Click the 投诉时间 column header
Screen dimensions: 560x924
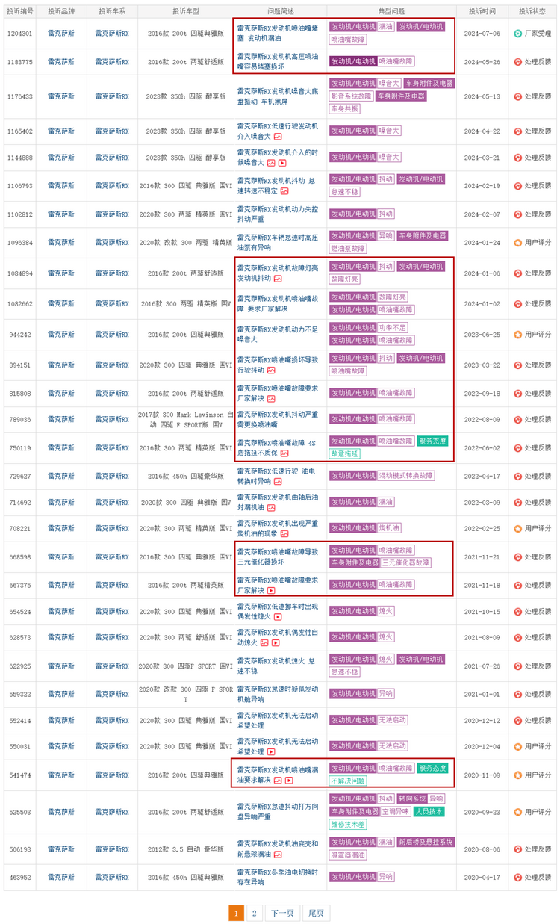(x=482, y=12)
